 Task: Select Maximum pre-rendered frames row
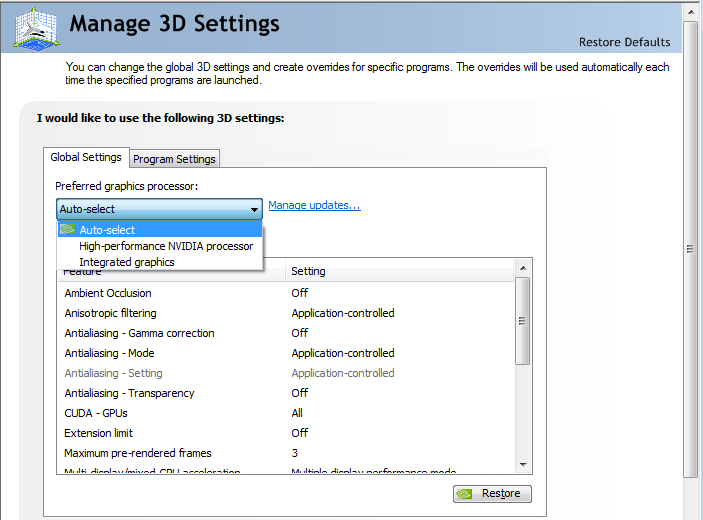[x=138, y=453]
